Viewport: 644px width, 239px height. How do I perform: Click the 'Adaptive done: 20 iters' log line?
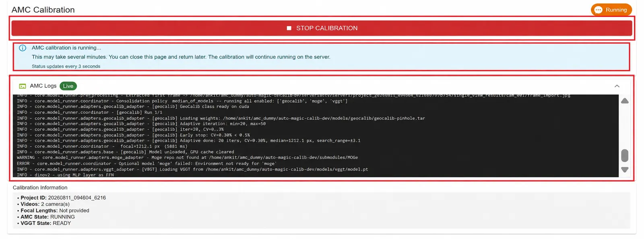pos(188,141)
